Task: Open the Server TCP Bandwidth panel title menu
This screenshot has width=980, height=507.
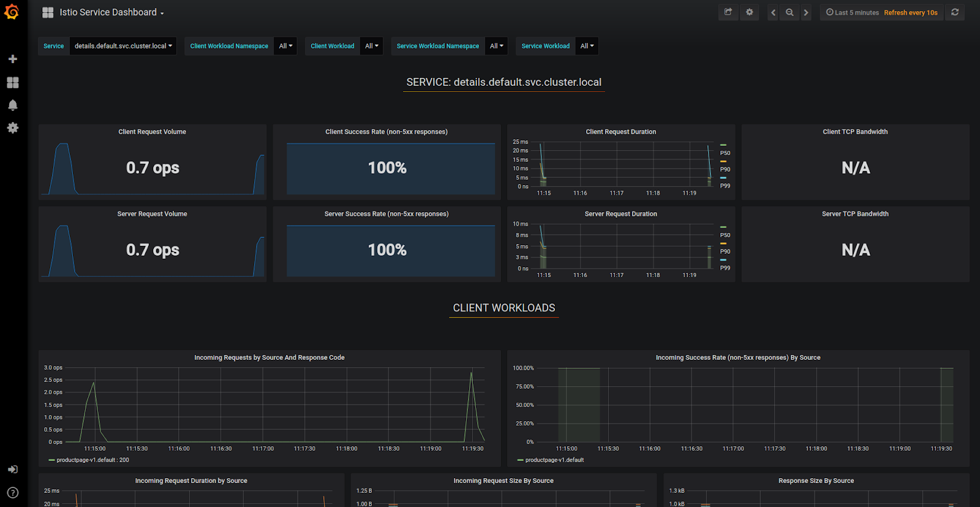Action: click(x=855, y=214)
